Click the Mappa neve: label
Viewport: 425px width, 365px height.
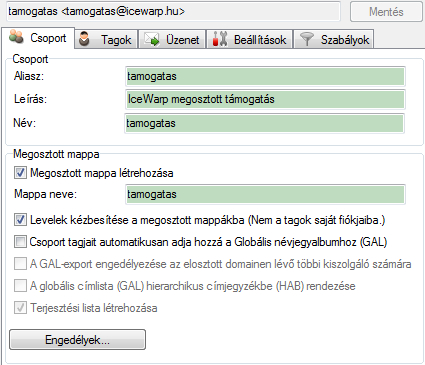(45, 194)
